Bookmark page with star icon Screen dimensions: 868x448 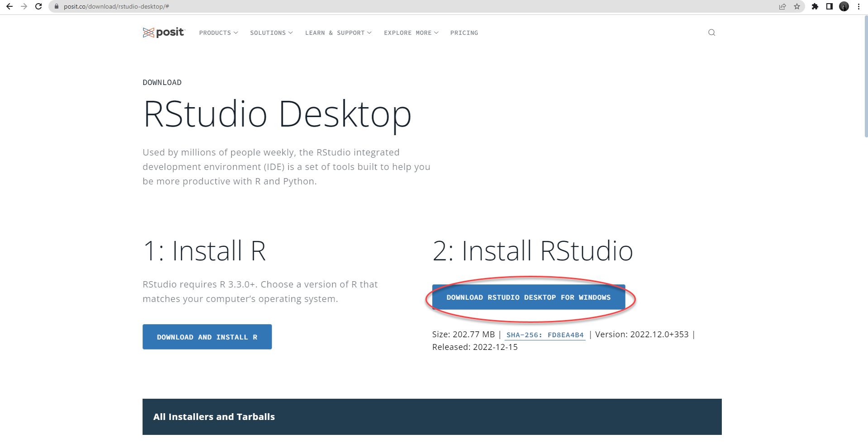[797, 6]
